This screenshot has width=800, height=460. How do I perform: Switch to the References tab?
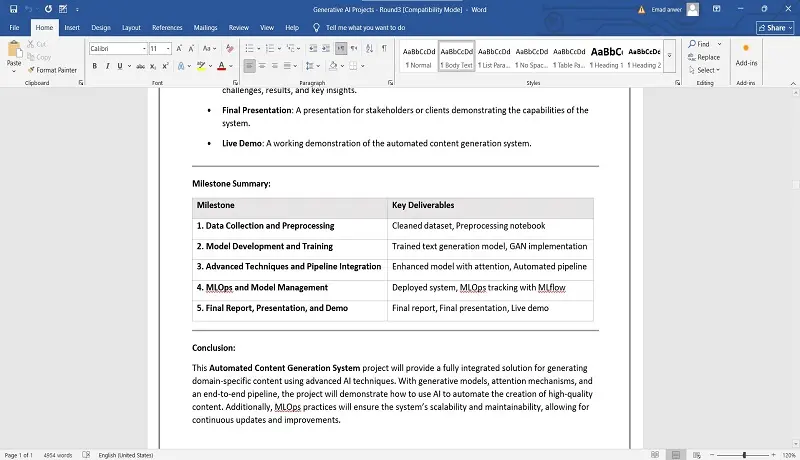point(167,28)
